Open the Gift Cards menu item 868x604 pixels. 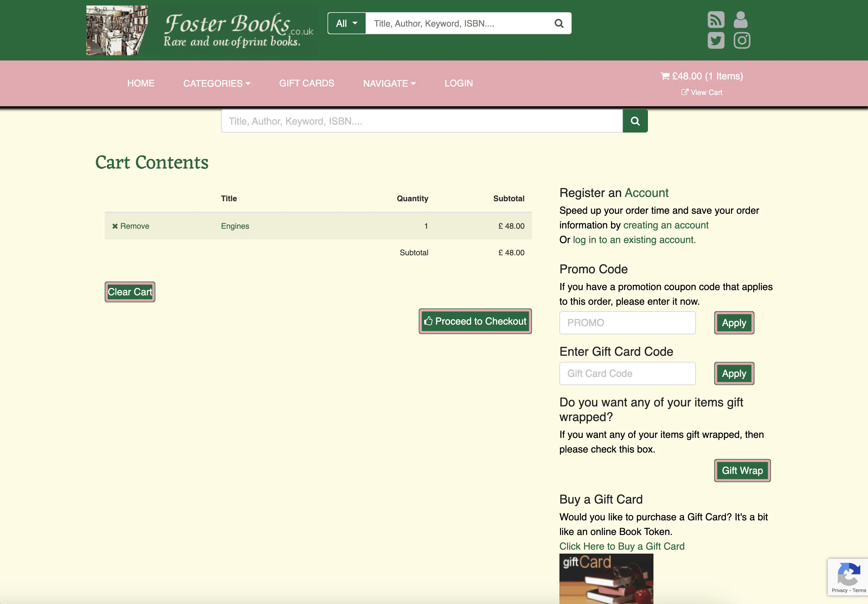tap(306, 83)
